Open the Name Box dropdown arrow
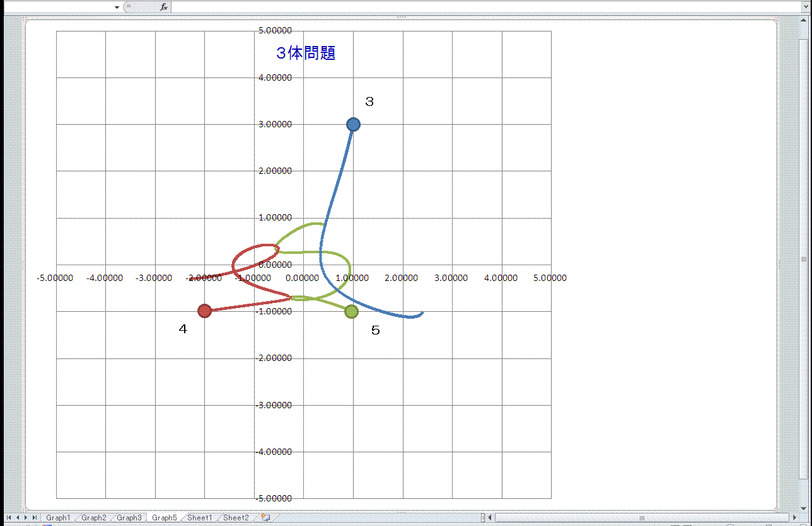812x526 pixels. [117, 7]
